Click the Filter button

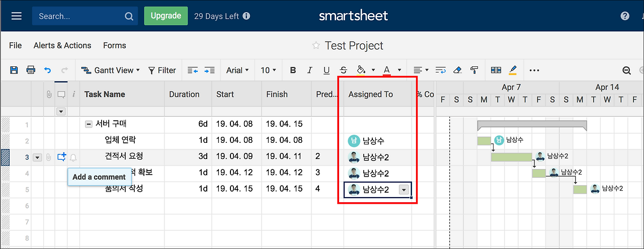162,70
